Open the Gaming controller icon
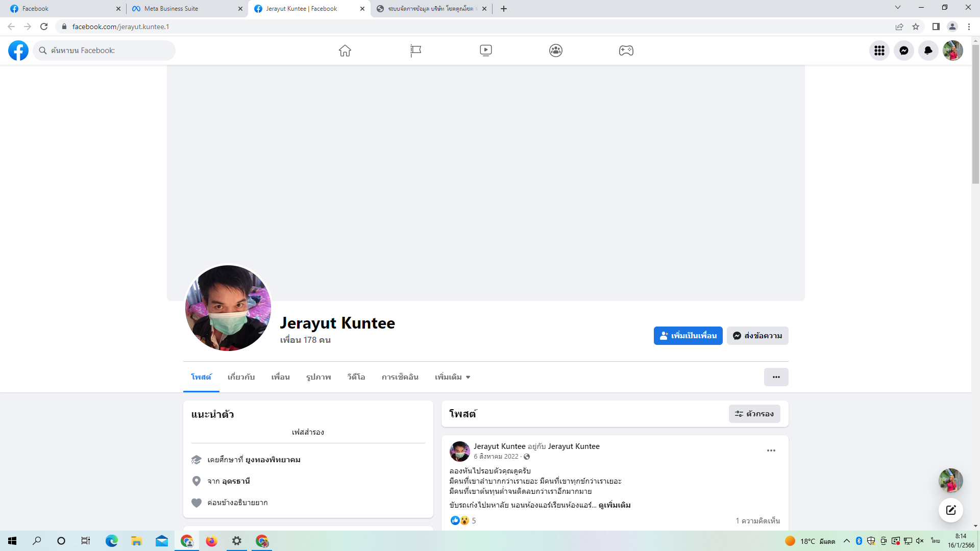980x551 pixels. [x=626, y=51]
